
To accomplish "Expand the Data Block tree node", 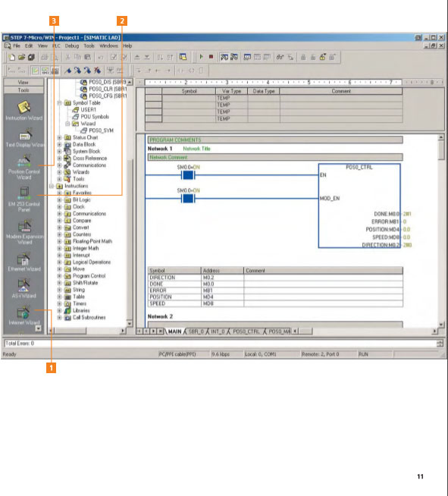I will (x=59, y=144).
